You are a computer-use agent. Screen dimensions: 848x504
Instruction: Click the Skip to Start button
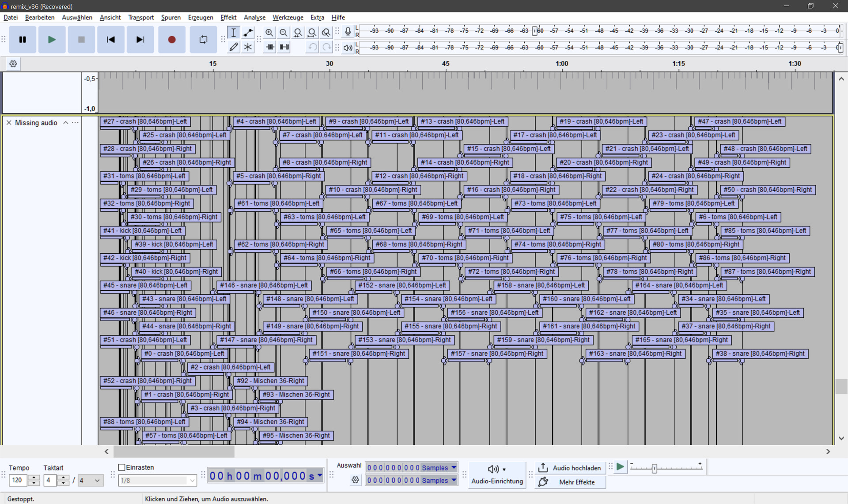coord(111,40)
